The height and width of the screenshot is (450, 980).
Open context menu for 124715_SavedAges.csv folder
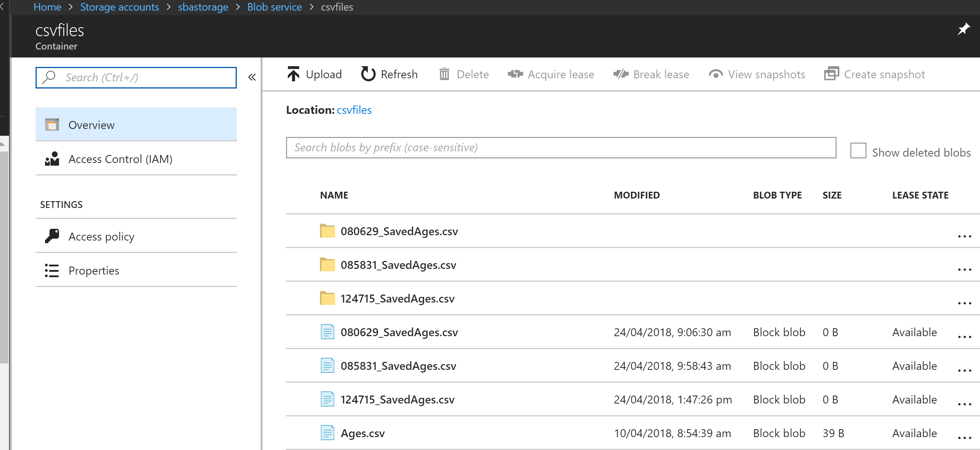click(x=964, y=304)
